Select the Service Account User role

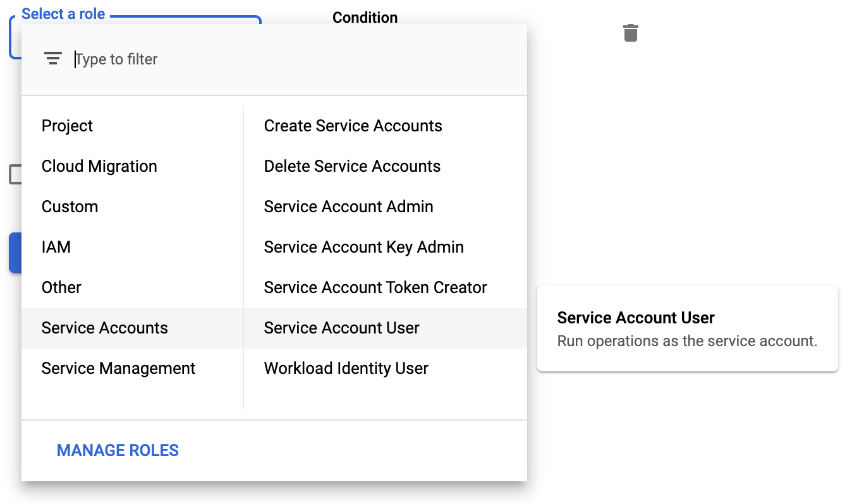(341, 328)
